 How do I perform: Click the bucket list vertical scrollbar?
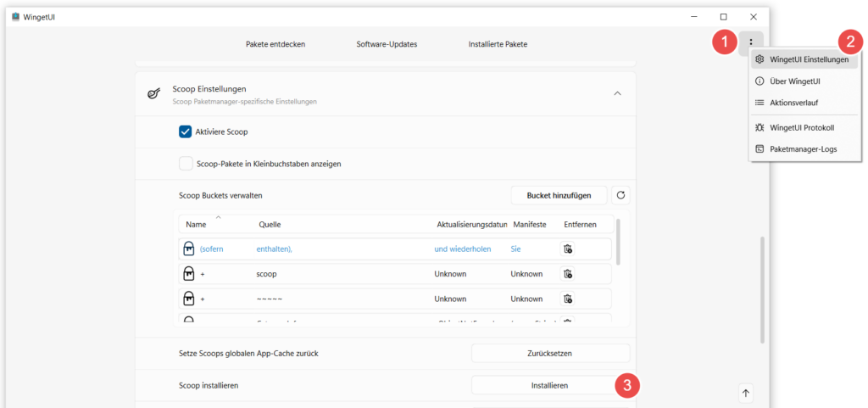tap(618, 242)
